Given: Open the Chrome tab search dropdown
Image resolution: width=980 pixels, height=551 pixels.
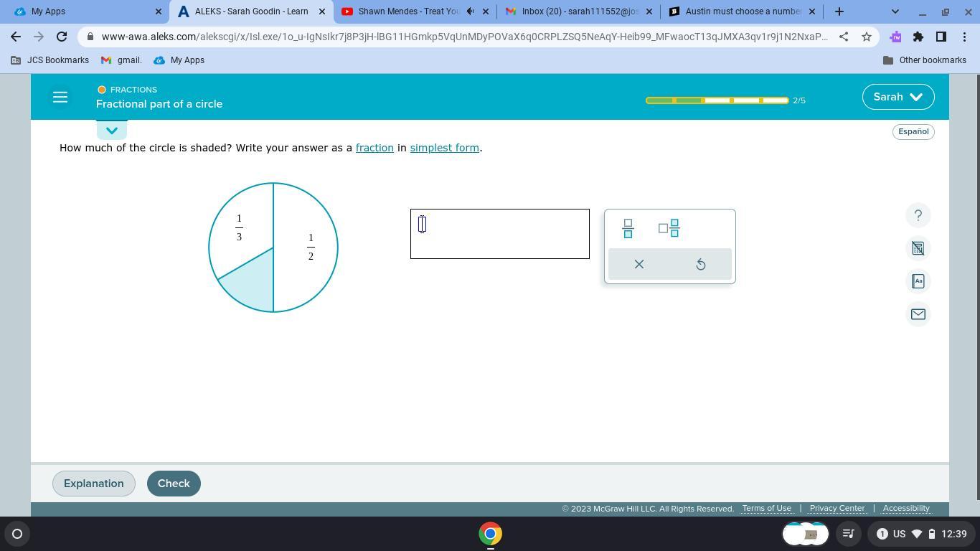Looking at the screenshot, I should (895, 11).
